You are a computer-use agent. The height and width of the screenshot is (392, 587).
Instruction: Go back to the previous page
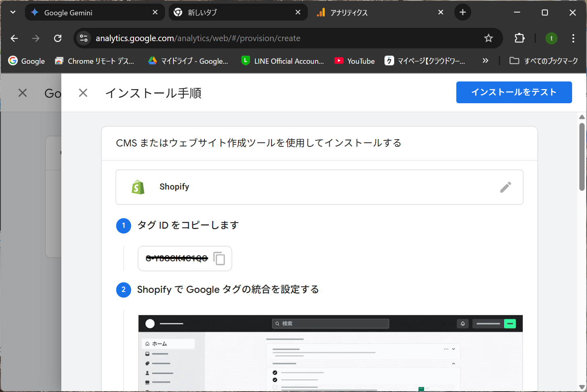coord(15,38)
